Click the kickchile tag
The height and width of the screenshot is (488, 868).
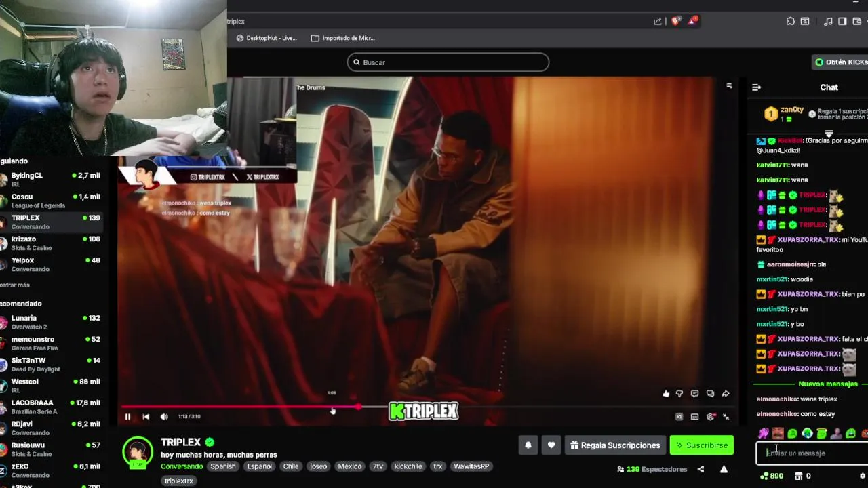(408, 466)
